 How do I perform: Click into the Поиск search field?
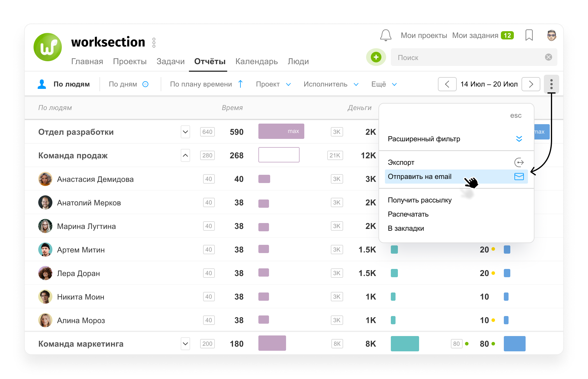click(x=474, y=57)
